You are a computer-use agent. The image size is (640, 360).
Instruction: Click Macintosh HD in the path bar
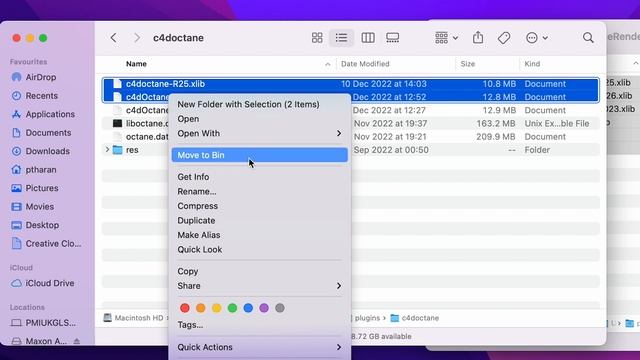pos(134,318)
